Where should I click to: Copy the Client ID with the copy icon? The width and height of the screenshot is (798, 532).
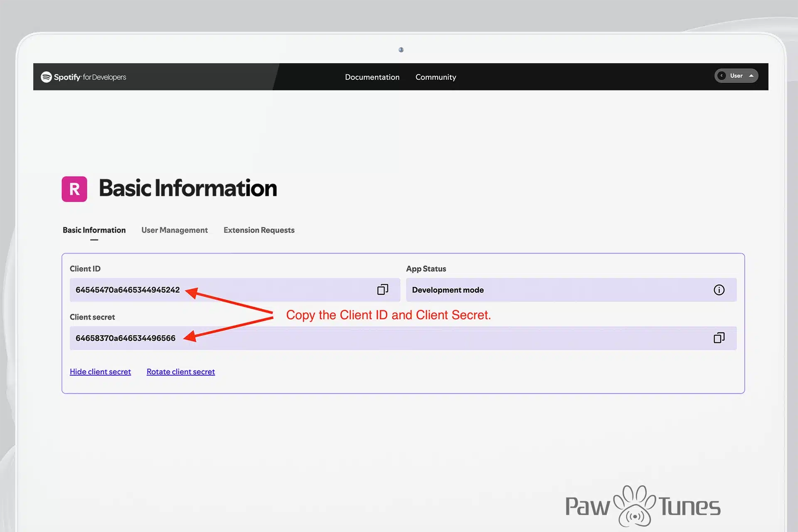[382, 290]
